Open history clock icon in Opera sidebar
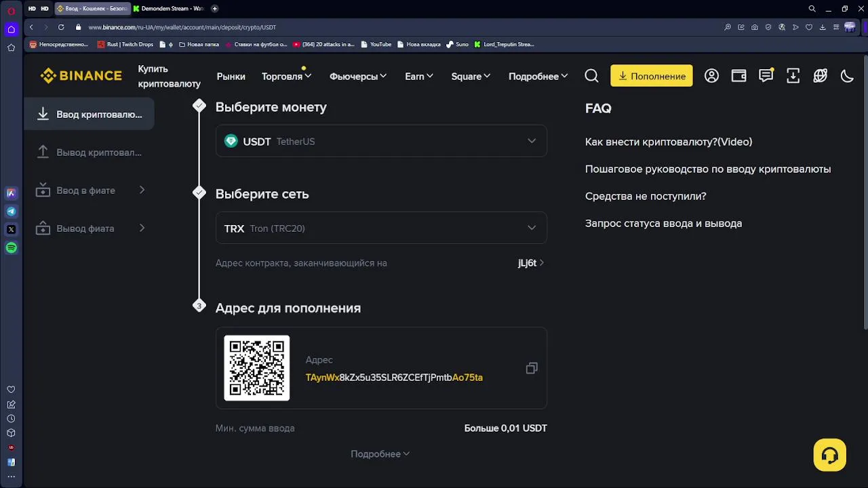 click(11, 419)
